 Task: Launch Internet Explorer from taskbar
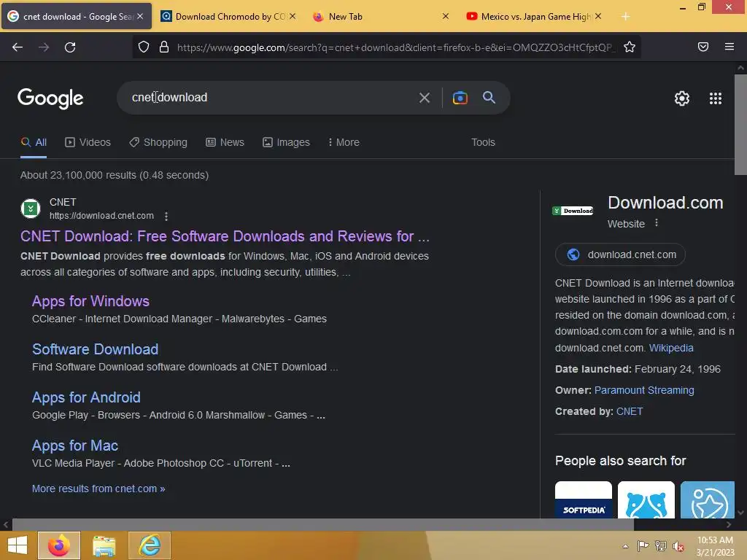149,545
